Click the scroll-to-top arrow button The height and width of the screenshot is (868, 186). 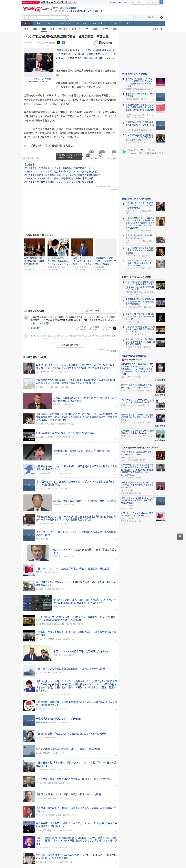click(x=180, y=536)
